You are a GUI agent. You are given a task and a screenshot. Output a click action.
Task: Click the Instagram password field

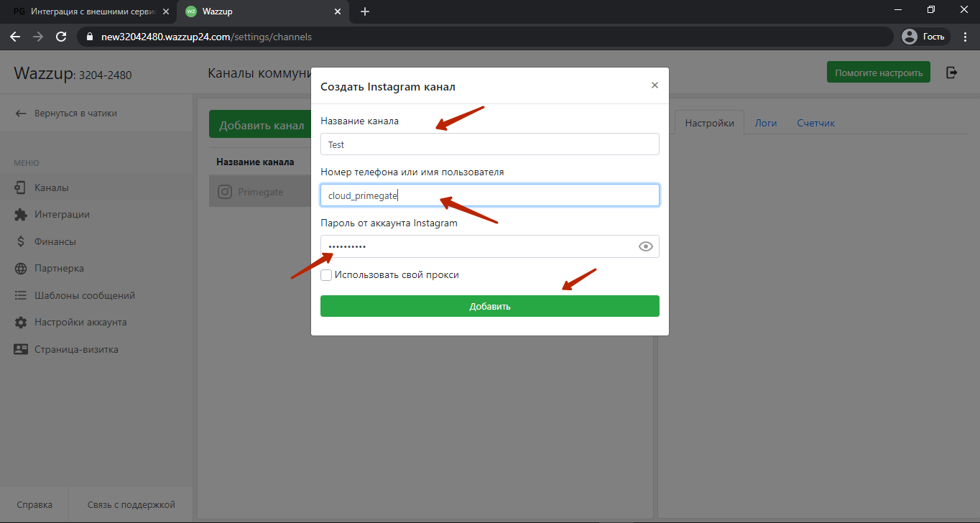(489, 246)
